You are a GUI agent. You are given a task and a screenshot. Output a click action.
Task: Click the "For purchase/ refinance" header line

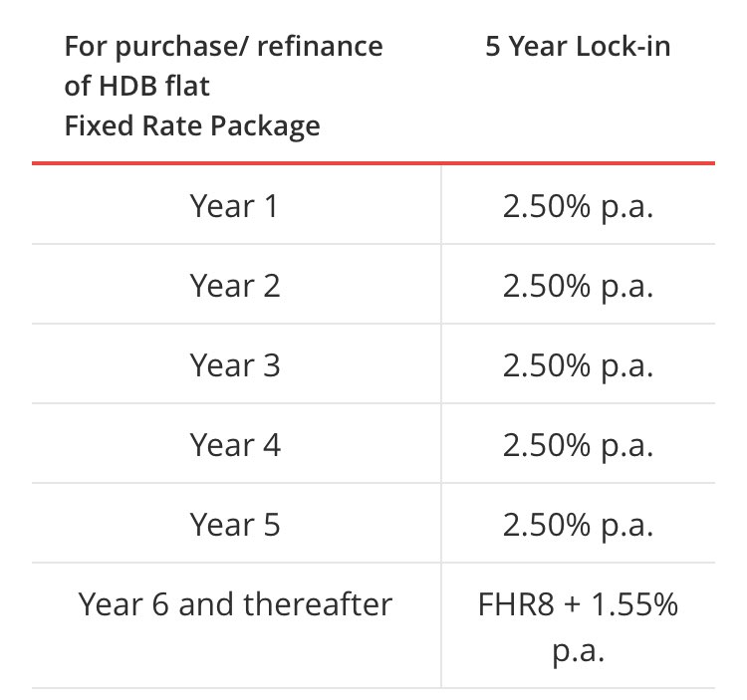coord(223,47)
